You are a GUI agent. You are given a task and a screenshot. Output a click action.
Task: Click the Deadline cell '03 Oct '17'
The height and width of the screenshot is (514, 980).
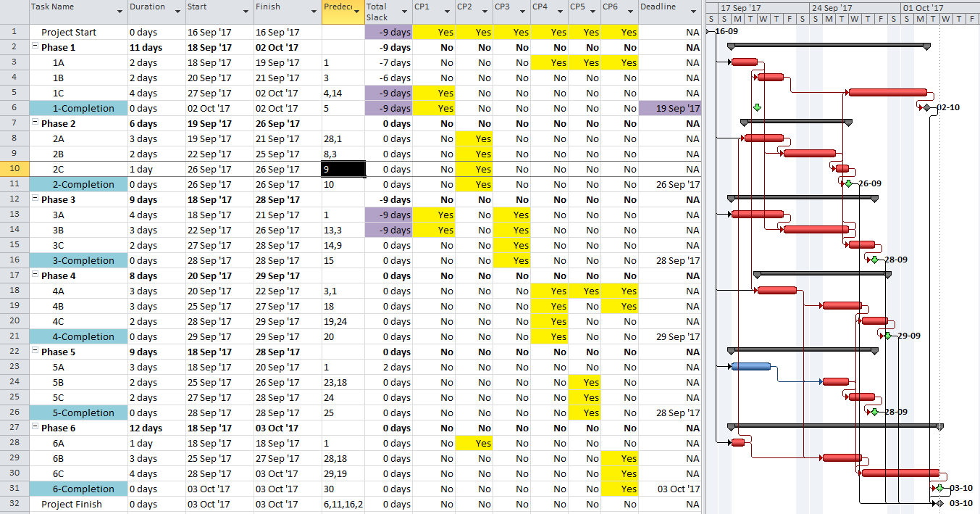click(x=670, y=489)
